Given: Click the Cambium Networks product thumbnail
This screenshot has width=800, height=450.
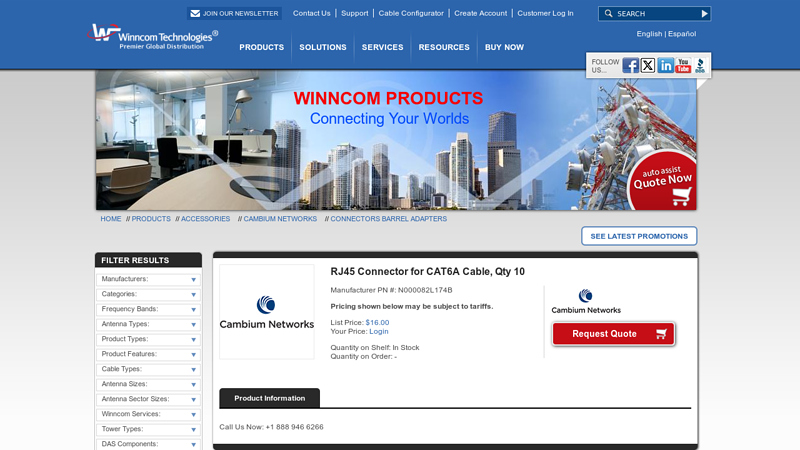Looking at the screenshot, I should click(266, 311).
